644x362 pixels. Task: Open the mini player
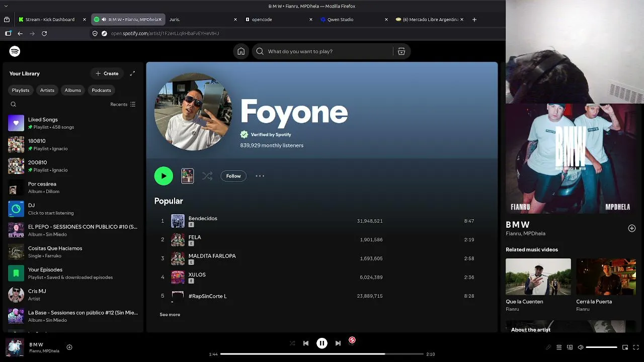pyautogui.click(x=625, y=347)
